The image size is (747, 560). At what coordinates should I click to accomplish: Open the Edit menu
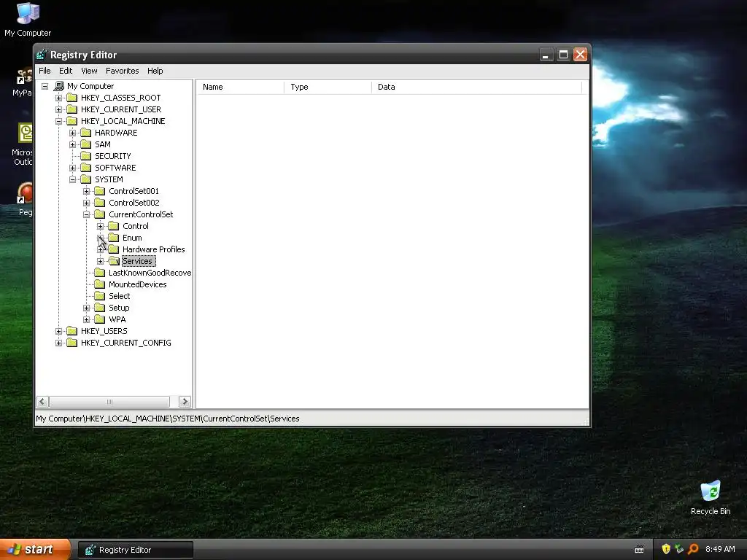coord(66,71)
